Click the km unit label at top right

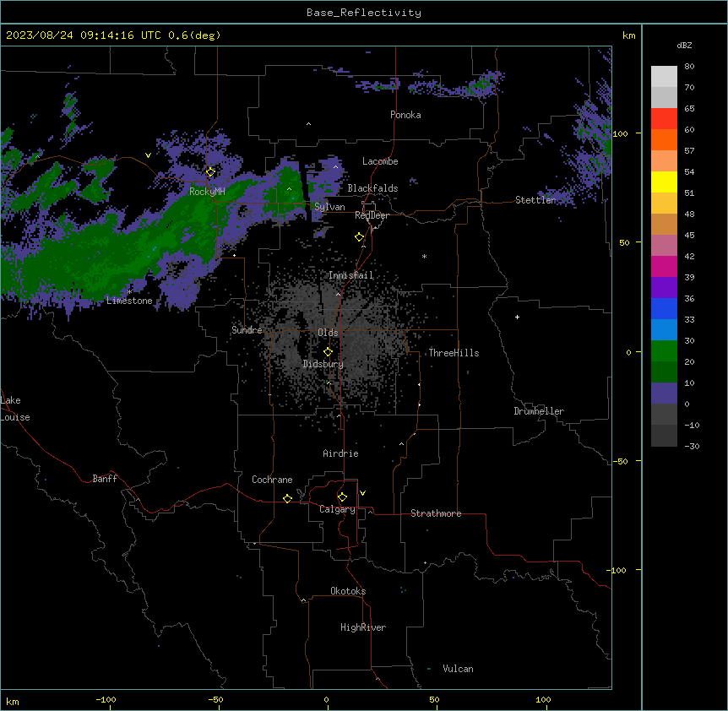click(x=629, y=35)
